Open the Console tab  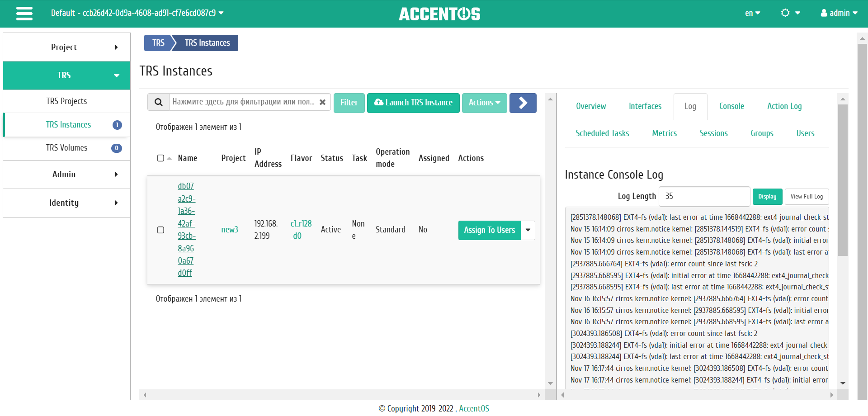[x=731, y=106]
